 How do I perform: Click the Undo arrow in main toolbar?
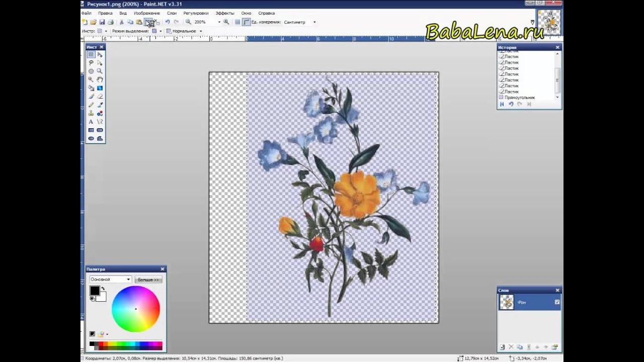(x=168, y=22)
